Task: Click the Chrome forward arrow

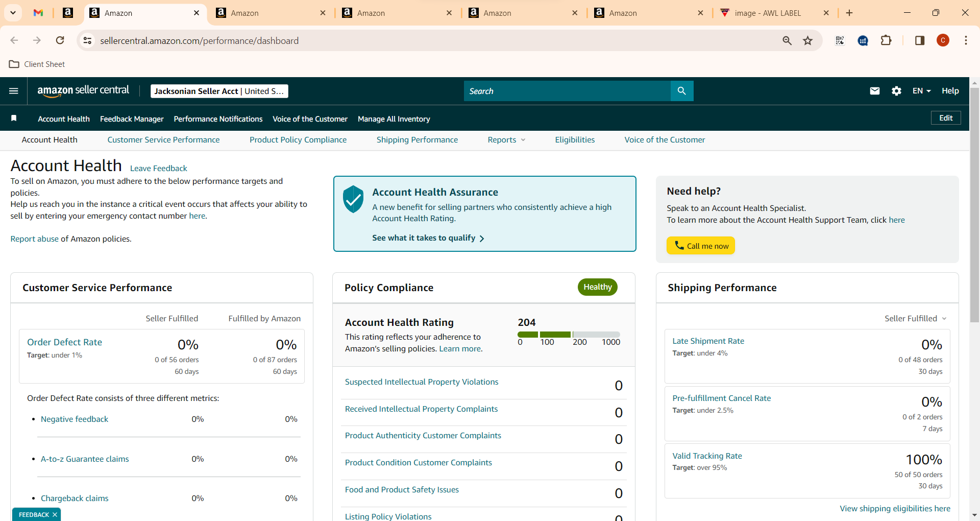Action: click(x=37, y=40)
